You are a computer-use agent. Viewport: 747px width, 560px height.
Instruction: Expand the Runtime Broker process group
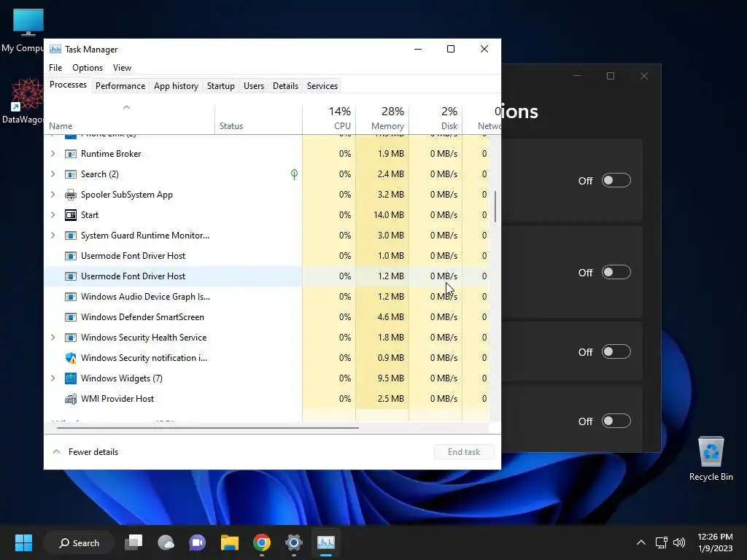coord(53,154)
